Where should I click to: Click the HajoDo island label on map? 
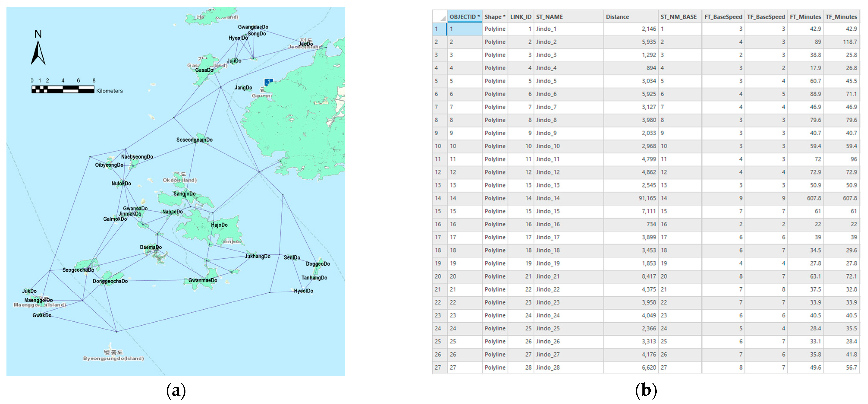tap(219, 225)
